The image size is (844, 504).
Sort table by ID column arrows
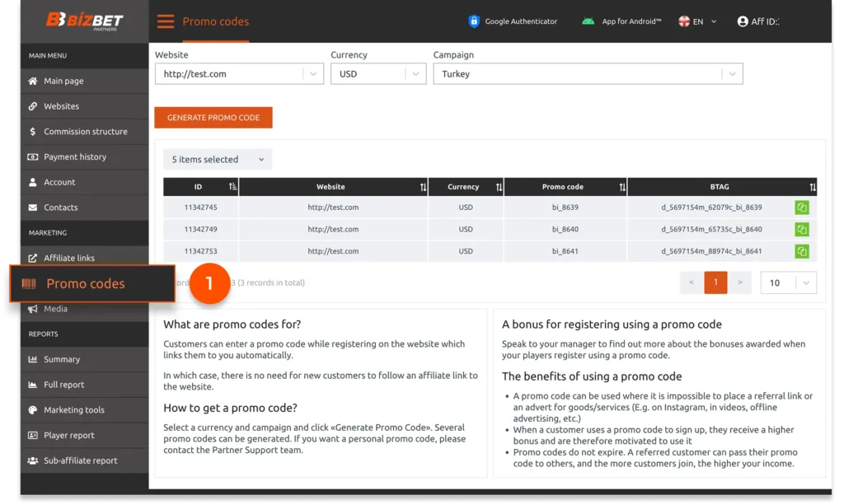(x=232, y=187)
